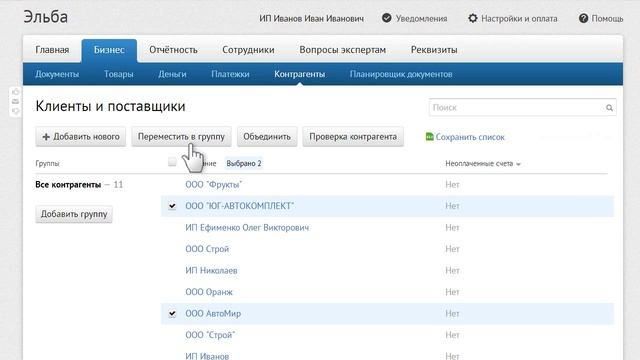Open ООО АвтоМир contractor
The width and height of the screenshot is (640, 360).
point(213,313)
